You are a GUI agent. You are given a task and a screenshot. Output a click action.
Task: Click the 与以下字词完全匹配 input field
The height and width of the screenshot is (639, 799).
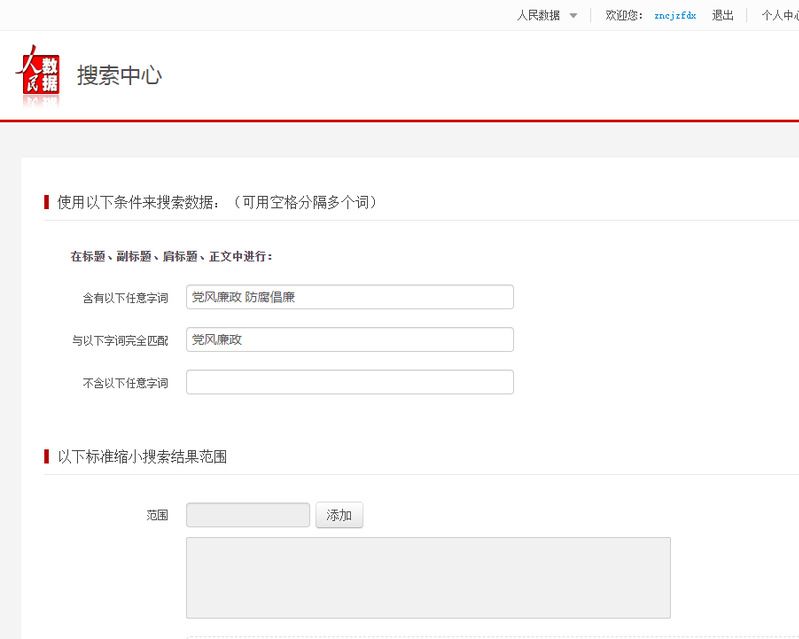pyautogui.click(x=349, y=339)
